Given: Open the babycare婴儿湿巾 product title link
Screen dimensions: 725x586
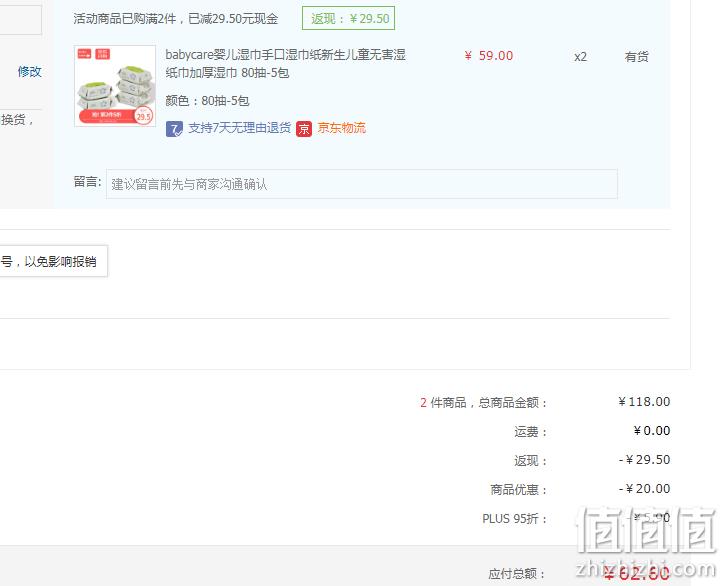Looking at the screenshot, I should [x=285, y=64].
